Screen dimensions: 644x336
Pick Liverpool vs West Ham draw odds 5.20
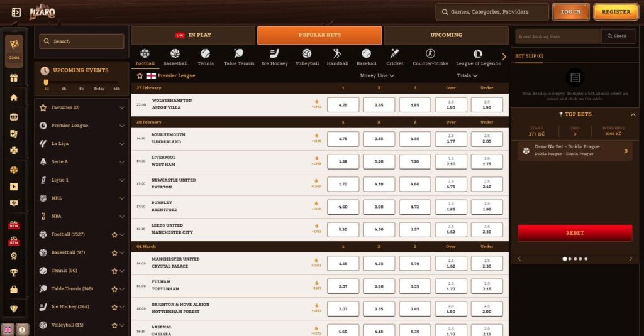tap(379, 161)
